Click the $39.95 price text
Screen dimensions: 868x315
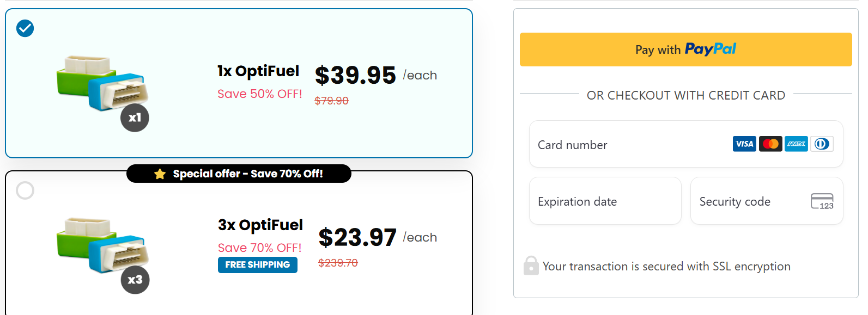tap(355, 75)
